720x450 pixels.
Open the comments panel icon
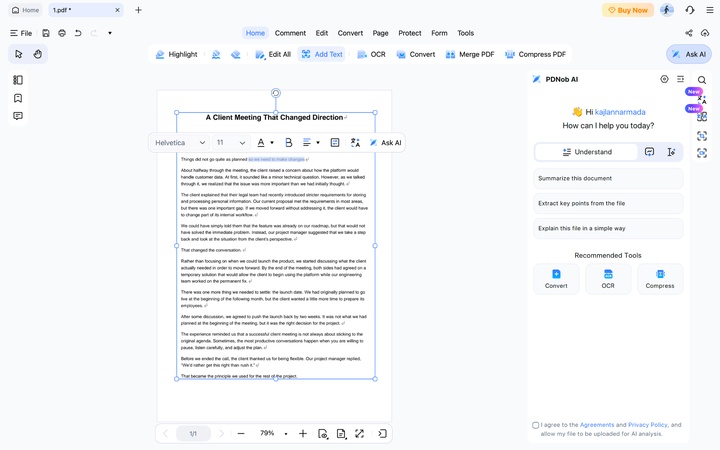(x=18, y=116)
